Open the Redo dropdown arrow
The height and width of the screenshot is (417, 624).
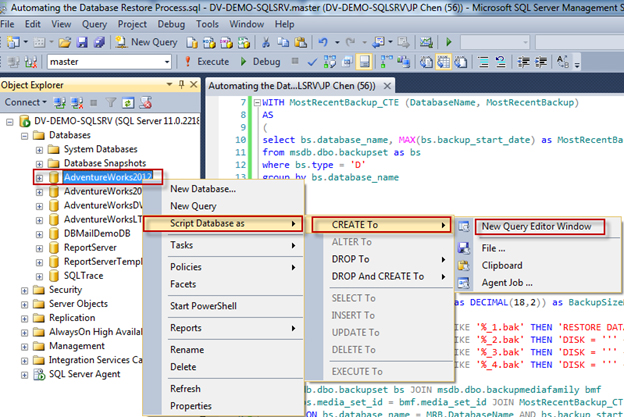coord(364,42)
